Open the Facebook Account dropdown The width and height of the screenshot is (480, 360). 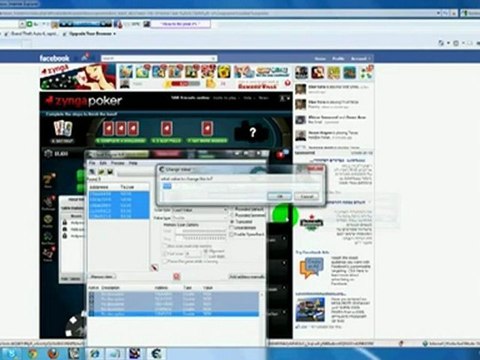[360, 59]
